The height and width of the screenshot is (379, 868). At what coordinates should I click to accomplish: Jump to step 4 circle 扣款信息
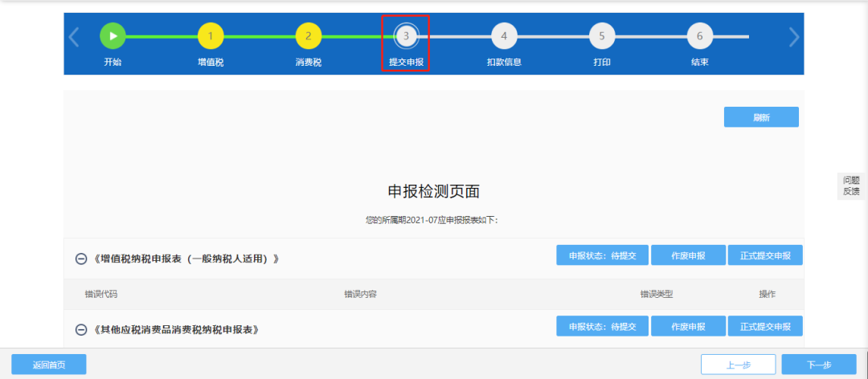[504, 36]
